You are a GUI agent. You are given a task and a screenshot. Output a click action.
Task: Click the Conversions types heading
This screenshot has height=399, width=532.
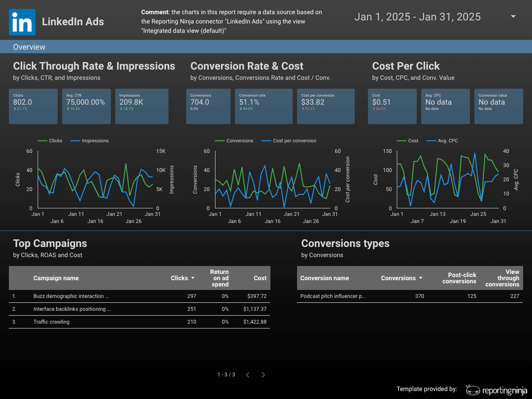click(x=345, y=243)
